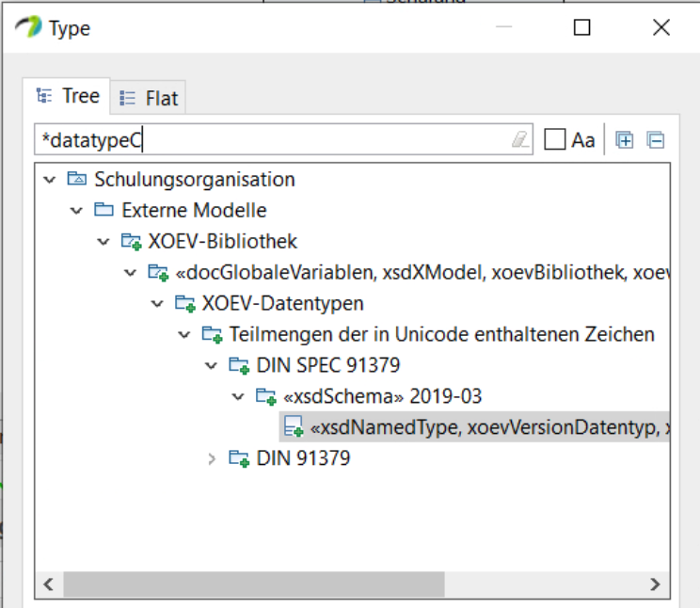
Task: Click the XOEV-Datentypen package icon
Action: (184, 304)
